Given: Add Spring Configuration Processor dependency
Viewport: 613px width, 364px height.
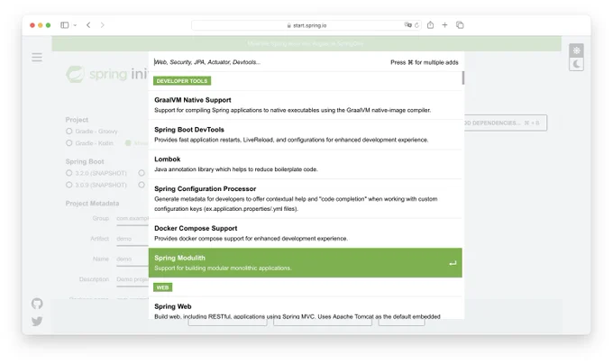Looking at the screenshot, I should (306, 199).
